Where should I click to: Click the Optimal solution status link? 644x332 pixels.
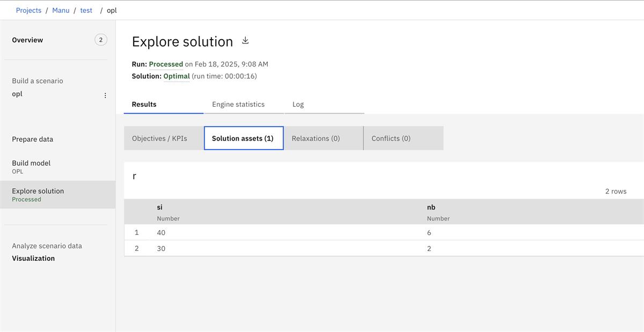click(177, 76)
